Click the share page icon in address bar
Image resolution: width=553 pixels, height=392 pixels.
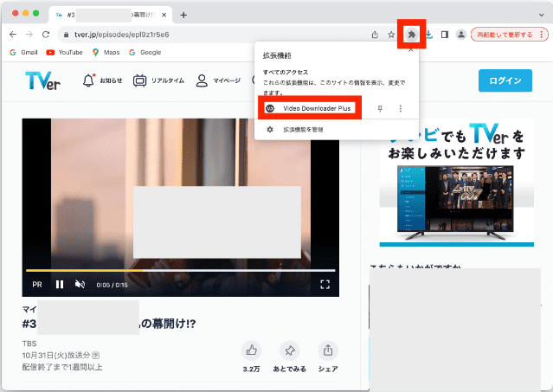[375, 35]
